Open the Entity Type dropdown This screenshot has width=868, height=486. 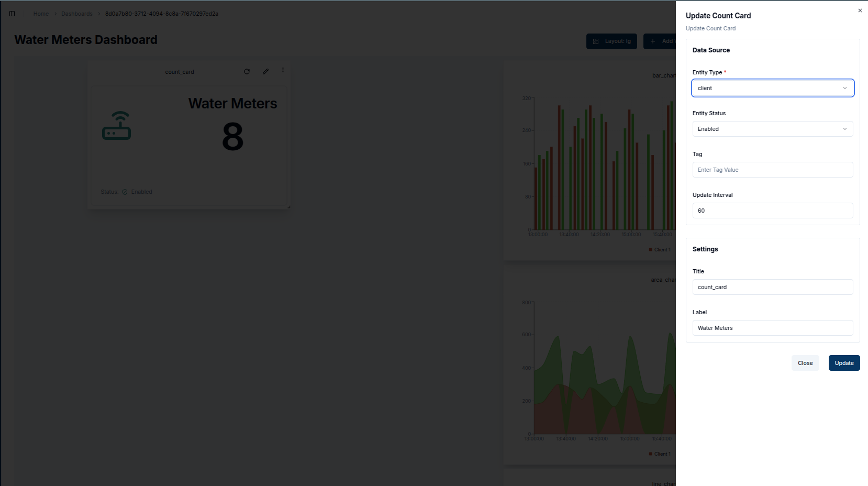[773, 88]
